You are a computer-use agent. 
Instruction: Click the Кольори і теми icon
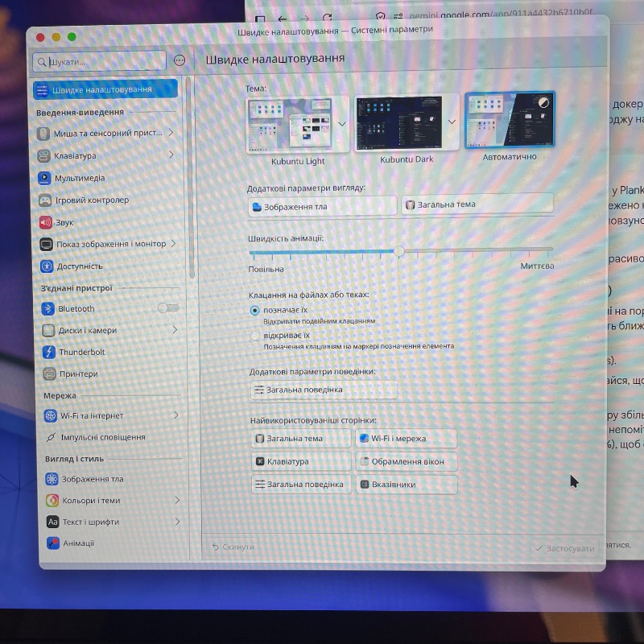coord(52,501)
